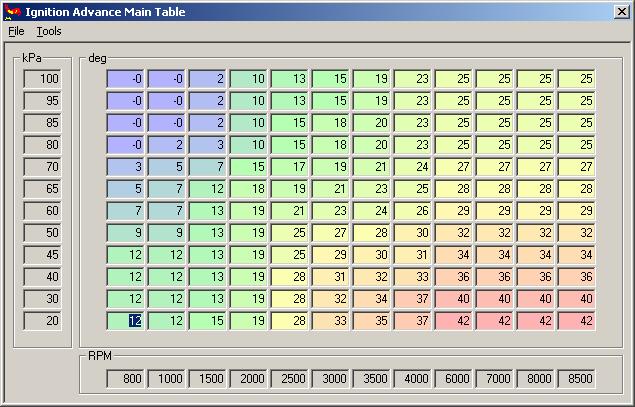This screenshot has width=635, height=407.
Task: Open the Tools menu
Action: [49, 31]
